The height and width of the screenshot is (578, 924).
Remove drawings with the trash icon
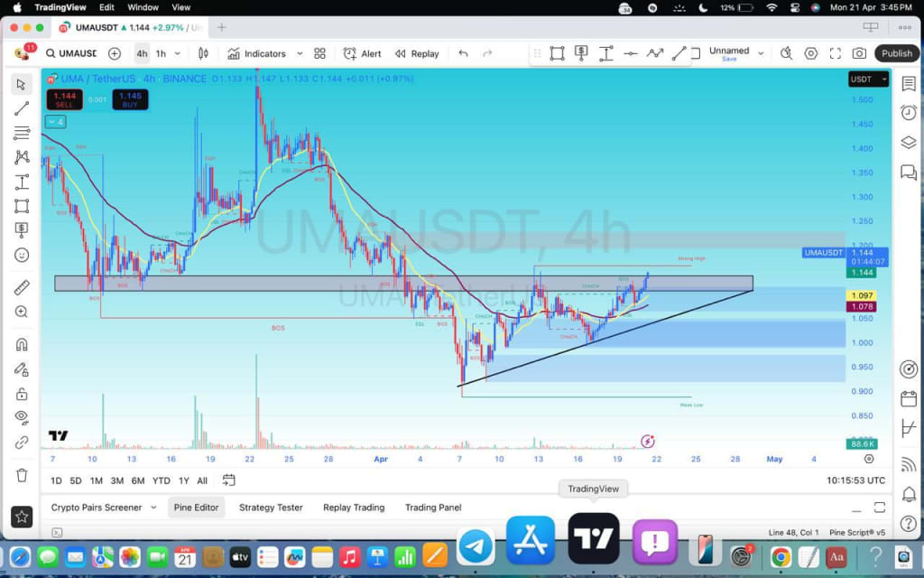(22, 475)
